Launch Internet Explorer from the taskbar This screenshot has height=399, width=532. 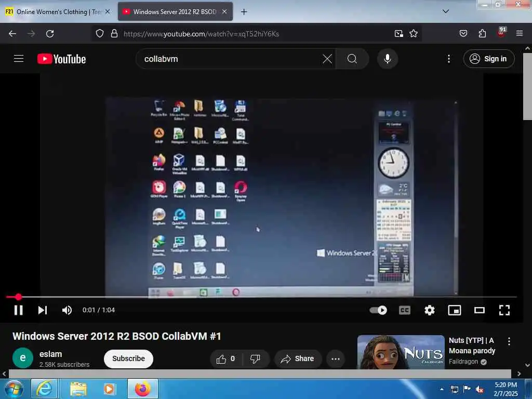pyautogui.click(x=45, y=389)
